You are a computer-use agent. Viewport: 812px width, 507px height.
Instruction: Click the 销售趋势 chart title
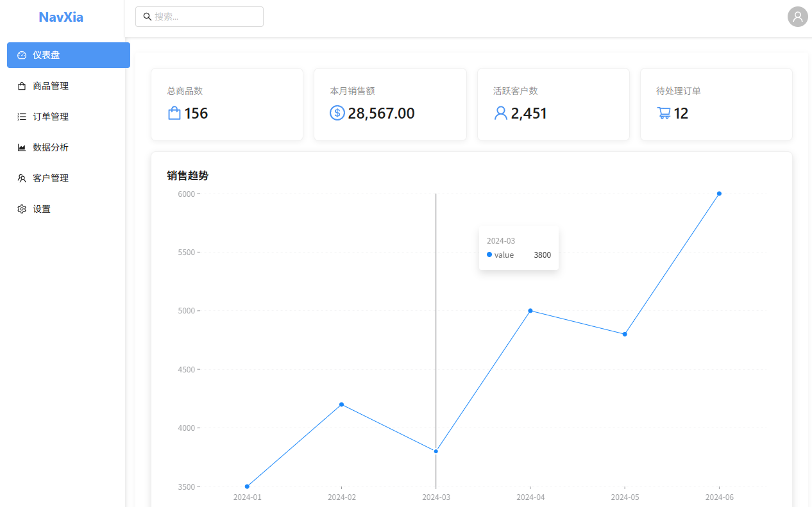pyautogui.click(x=188, y=176)
